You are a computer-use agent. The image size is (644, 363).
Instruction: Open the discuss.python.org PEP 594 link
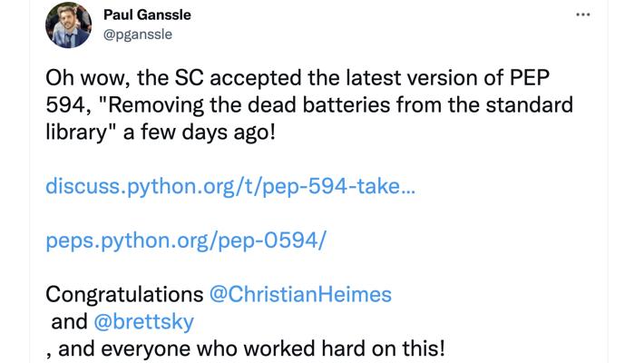coord(230,187)
